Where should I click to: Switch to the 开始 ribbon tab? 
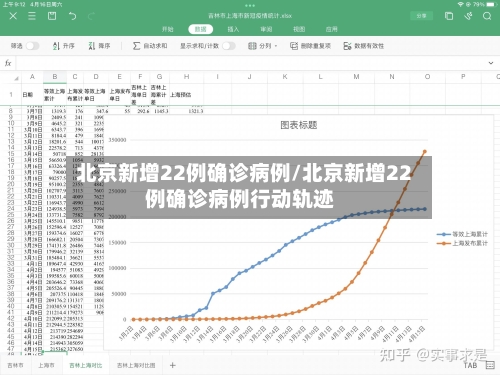point(168,29)
